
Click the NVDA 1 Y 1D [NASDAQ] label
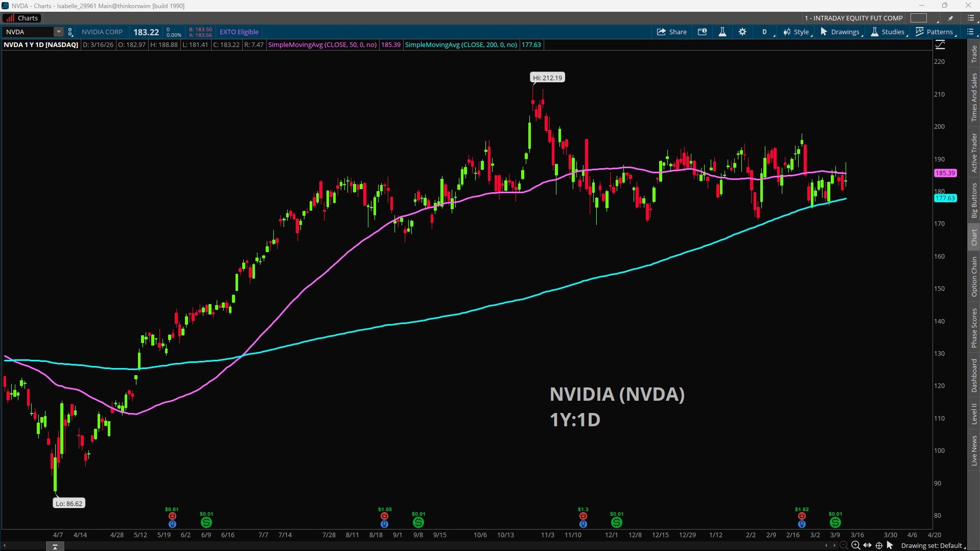pos(41,45)
